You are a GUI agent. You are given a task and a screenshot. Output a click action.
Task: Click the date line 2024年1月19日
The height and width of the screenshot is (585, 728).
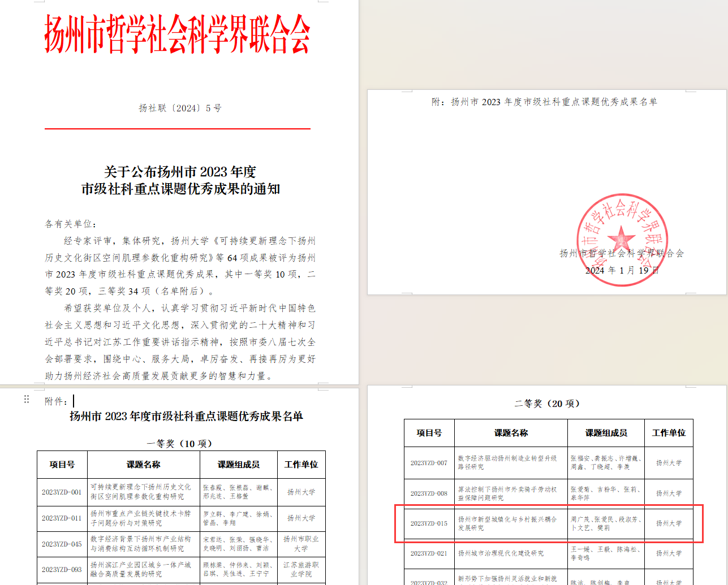pyautogui.click(x=622, y=271)
